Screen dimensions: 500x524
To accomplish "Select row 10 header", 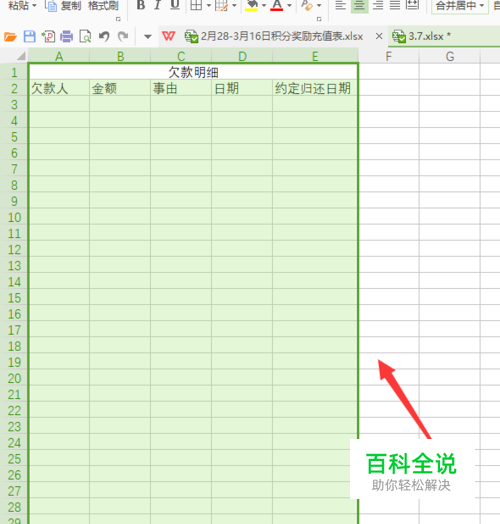I will 14,217.
